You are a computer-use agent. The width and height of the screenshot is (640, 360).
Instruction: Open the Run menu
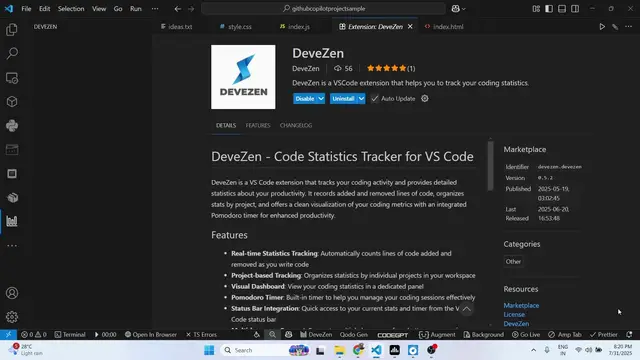tap(136, 9)
